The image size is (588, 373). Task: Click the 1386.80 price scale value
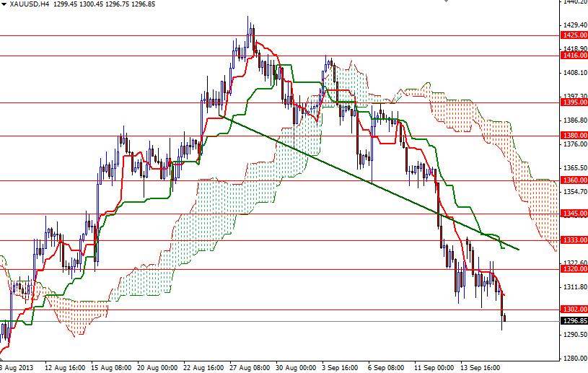pyautogui.click(x=575, y=120)
